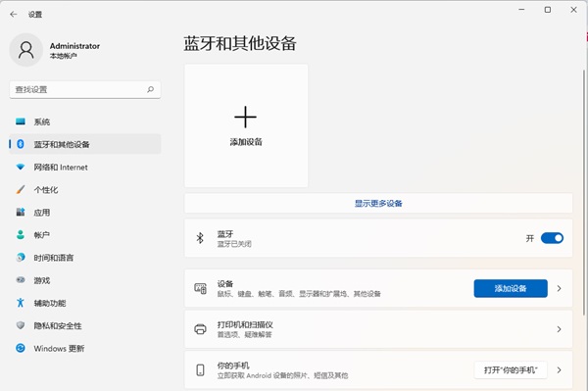Click the 辅助功能 accessibility icon

point(21,303)
